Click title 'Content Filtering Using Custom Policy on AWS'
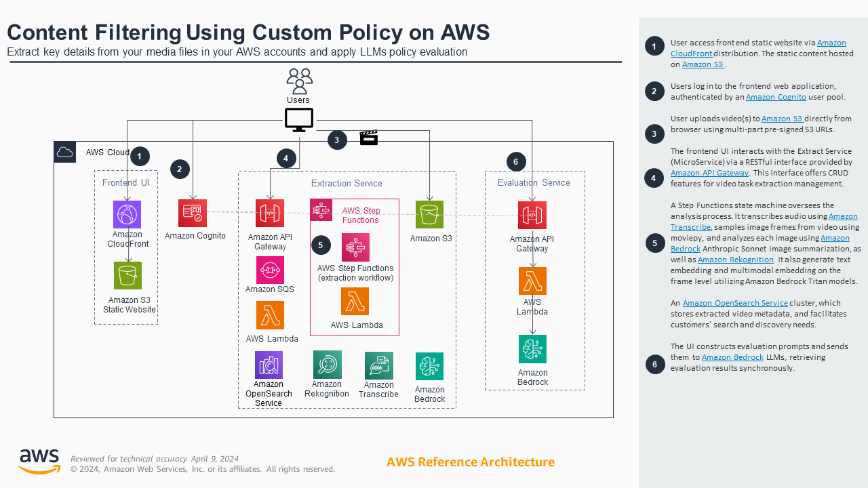The height and width of the screenshot is (488, 868). pyautogui.click(x=248, y=33)
